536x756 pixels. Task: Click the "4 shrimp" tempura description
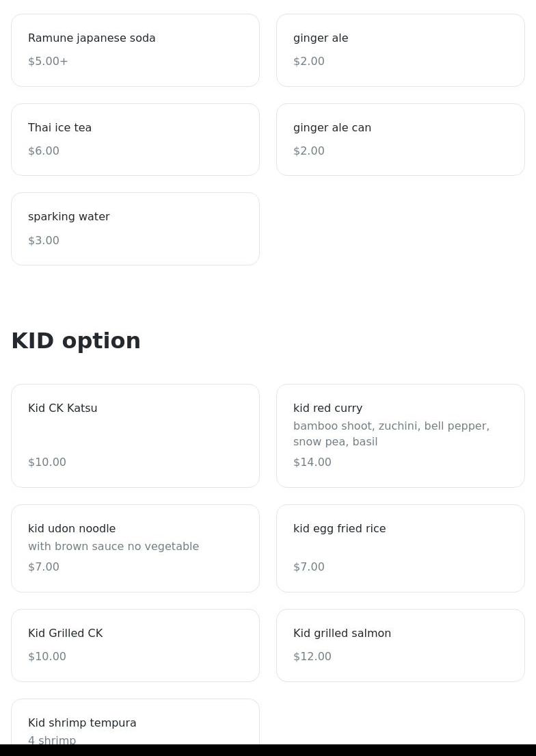pos(52,740)
